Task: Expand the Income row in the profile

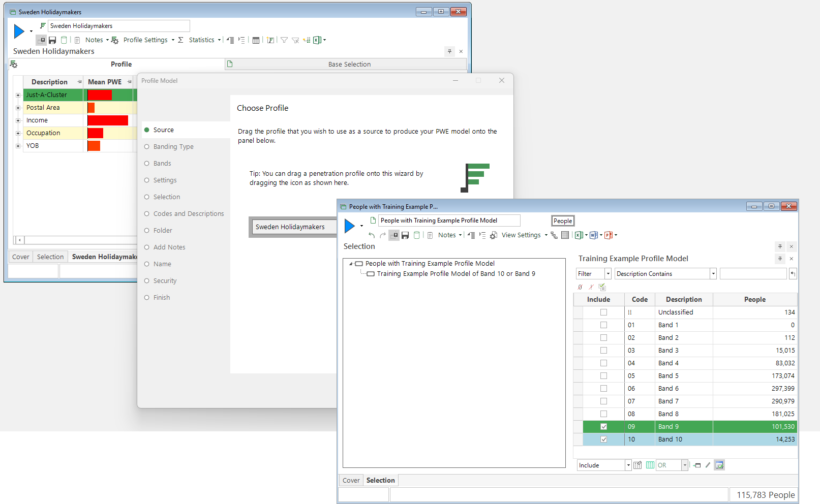Action: click(x=18, y=120)
